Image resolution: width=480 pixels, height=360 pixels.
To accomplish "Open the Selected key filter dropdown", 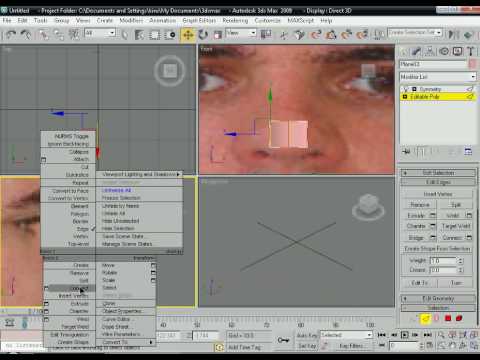I will tap(346, 335).
